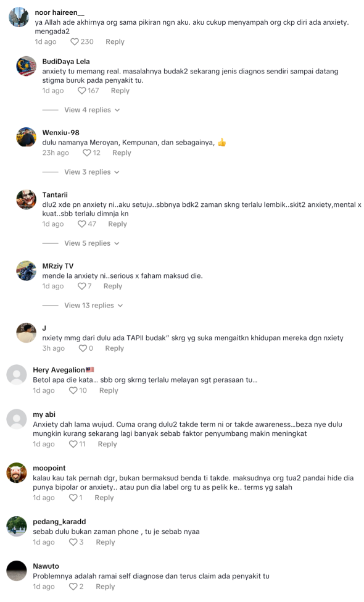Show View 5 replies under Tantarii
Screen dimensions: 364x602
[92, 243]
